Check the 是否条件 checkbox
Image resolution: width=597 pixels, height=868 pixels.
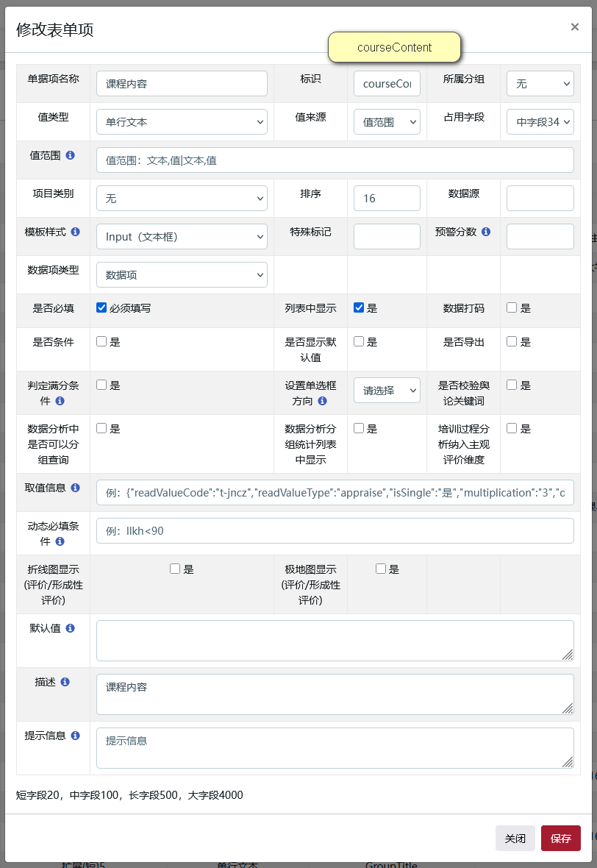pos(101,341)
